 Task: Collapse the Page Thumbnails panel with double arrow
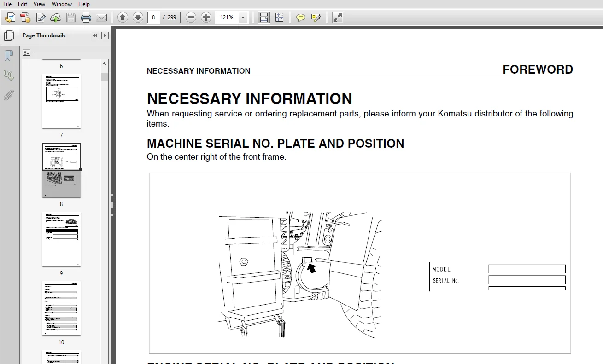(95, 35)
